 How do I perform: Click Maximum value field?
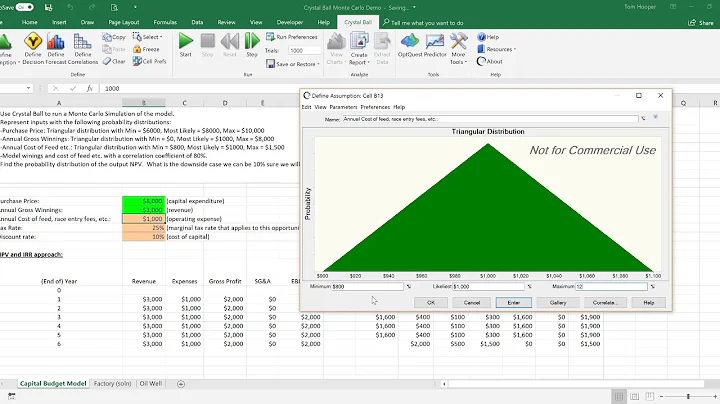tap(612, 286)
